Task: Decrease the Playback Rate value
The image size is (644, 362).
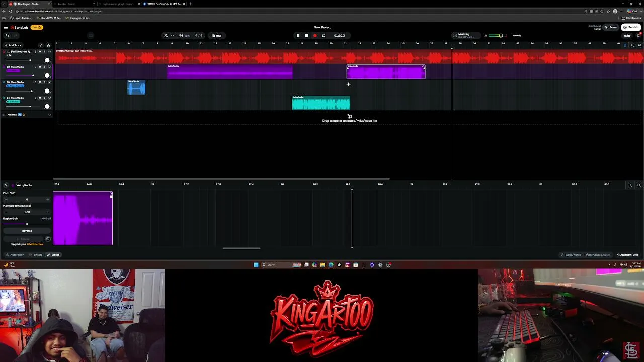Action: [6, 212]
